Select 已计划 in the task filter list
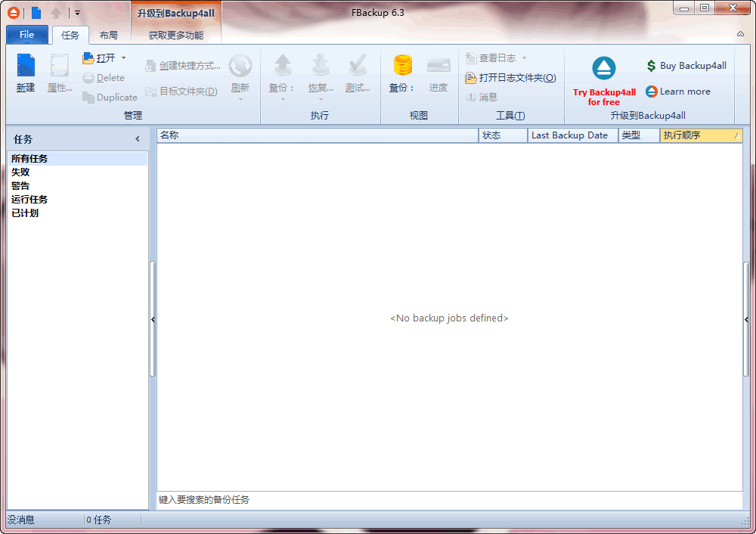Screen dimensions: 756x534 pyautogui.click(x=25, y=213)
